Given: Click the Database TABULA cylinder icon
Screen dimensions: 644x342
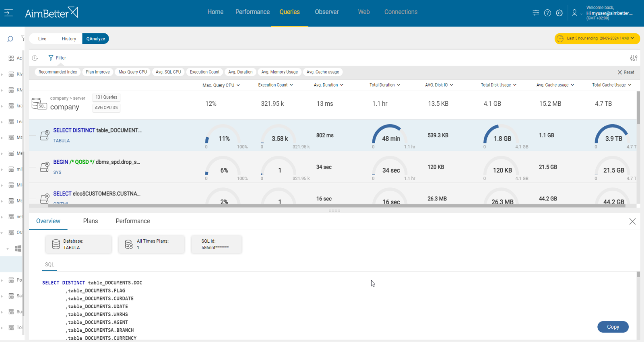Looking at the screenshot, I should click(x=56, y=244).
